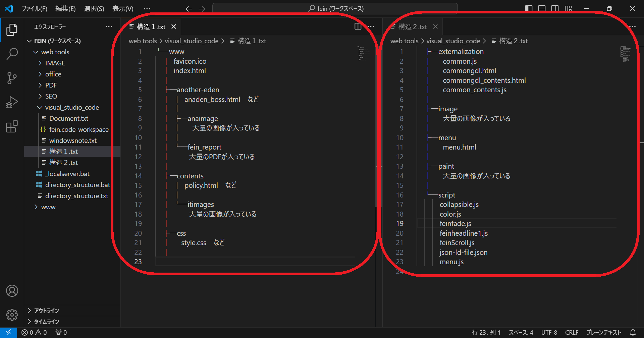Select encoding via UTF-8 indicator
The height and width of the screenshot is (338, 644).
tap(549, 333)
